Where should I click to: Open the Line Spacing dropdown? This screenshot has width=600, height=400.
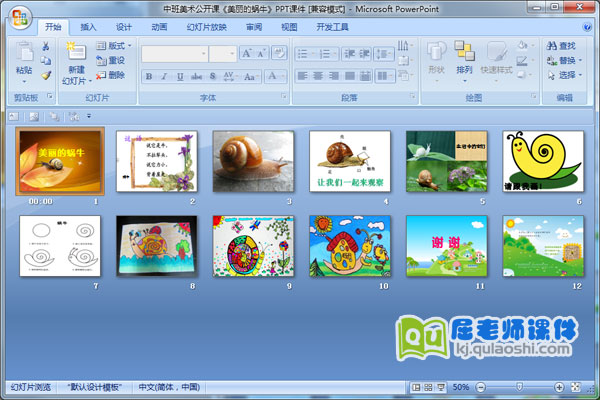coord(384,54)
